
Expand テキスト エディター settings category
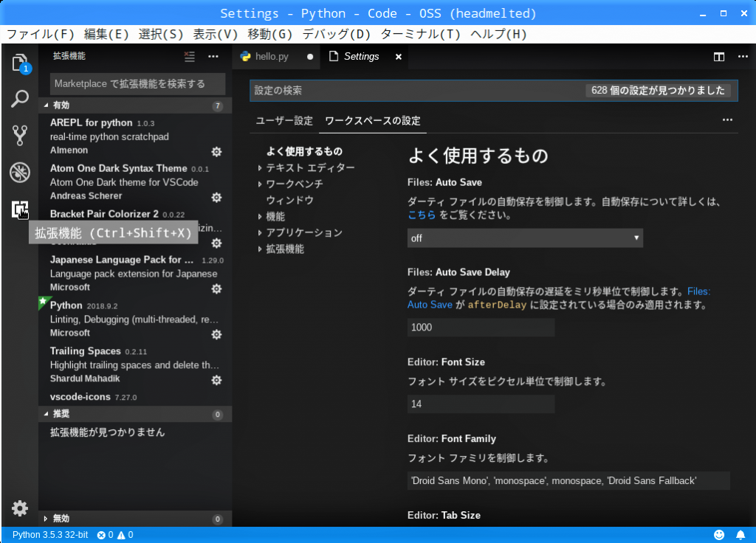[x=260, y=168]
